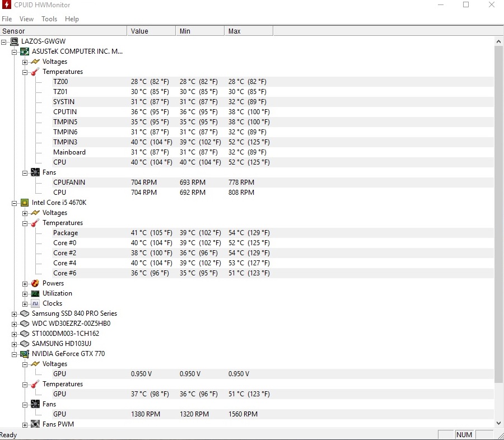This screenshot has width=504, height=440.
Task: Click the NVIDIA GeForce GTX 770 card icon
Action: pyautogui.click(x=25, y=354)
